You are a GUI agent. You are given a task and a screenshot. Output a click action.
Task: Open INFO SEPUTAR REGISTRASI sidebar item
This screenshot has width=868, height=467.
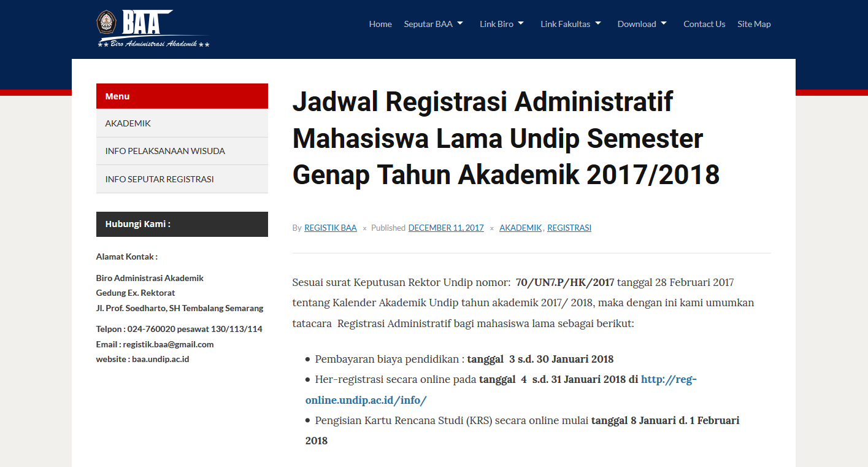click(x=159, y=179)
